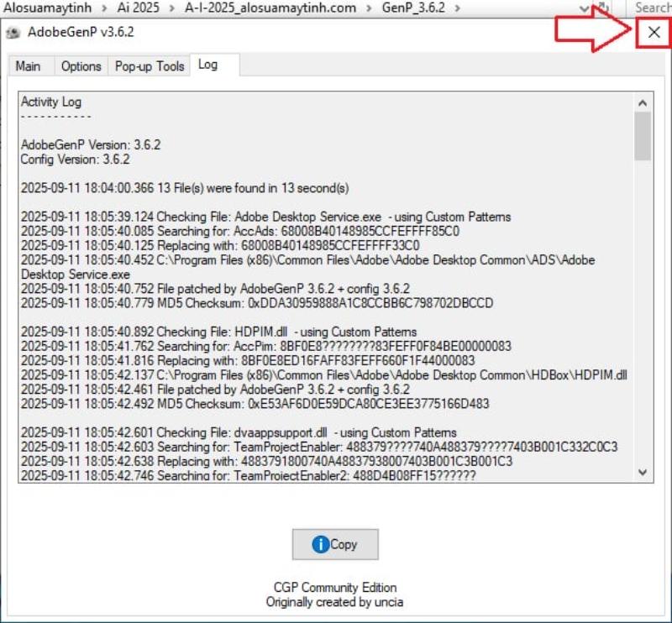672x623 pixels.
Task: Click the scrollbar down arrow in Activity Log
Action: pyautogui.click(x=643, y=472)
